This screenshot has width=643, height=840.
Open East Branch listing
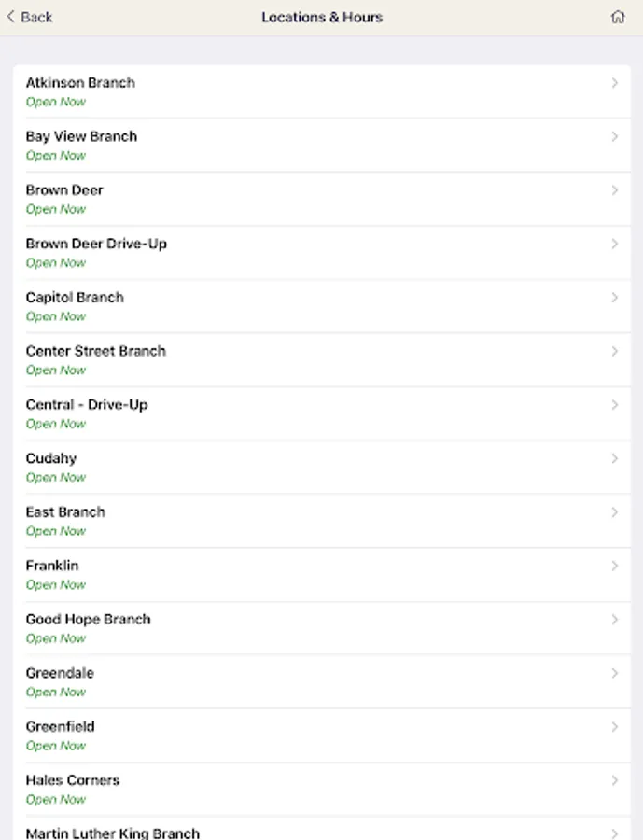click(321, 521)
